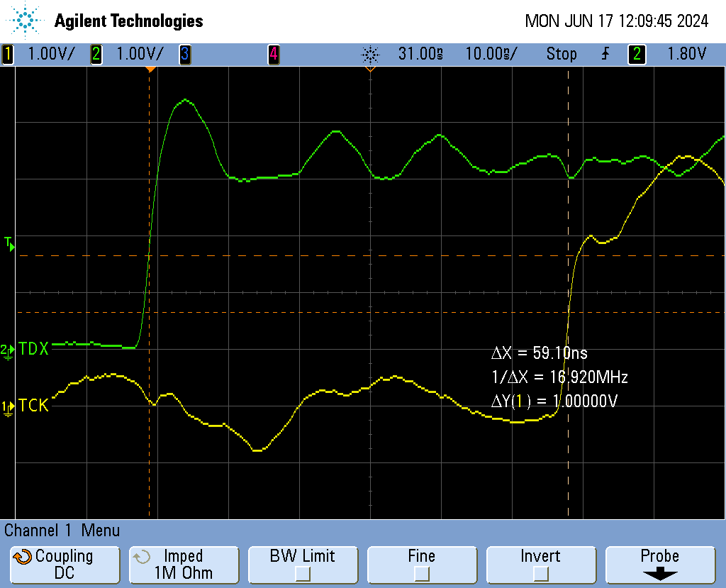Click the trigger source 2 badge

[637, 54]
